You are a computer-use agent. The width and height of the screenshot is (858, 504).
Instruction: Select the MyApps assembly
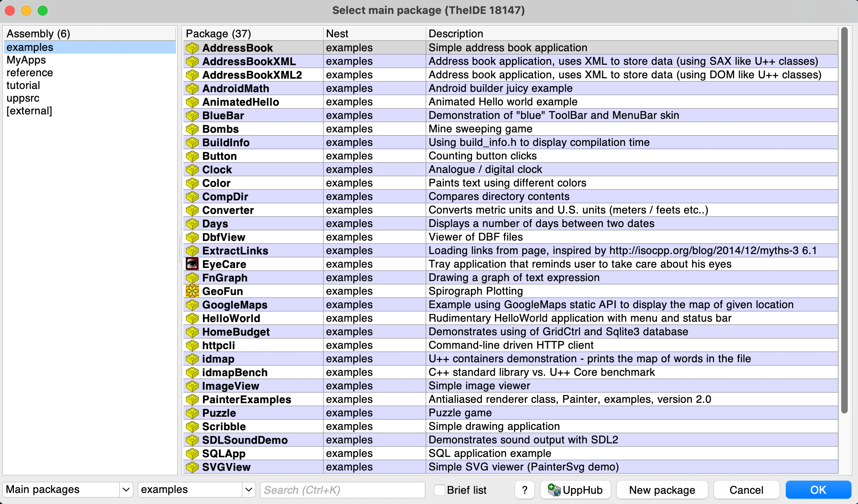[x=26, y=60]
